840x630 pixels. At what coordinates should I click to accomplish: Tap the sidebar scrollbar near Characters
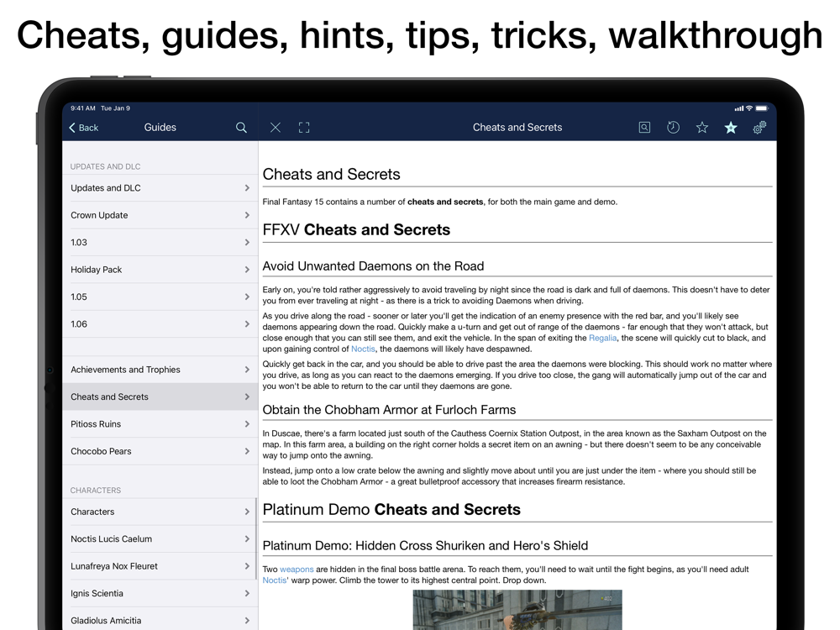click(x=256, y=538)
